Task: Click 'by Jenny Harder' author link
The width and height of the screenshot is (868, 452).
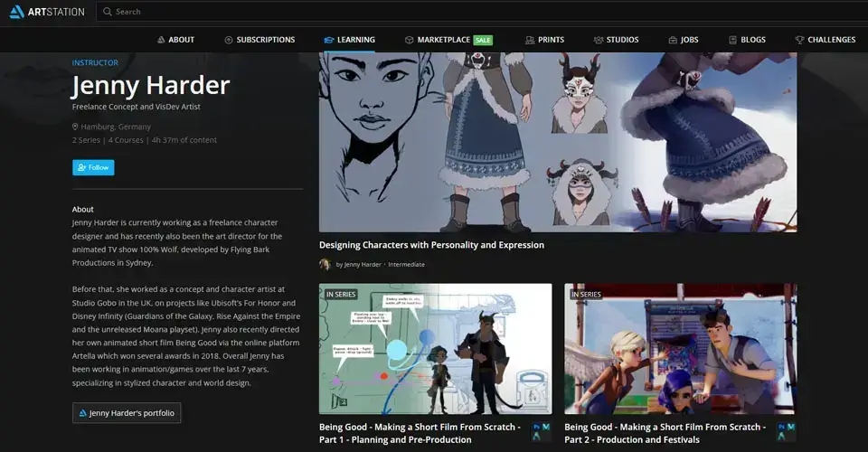Action: [359, 265]
